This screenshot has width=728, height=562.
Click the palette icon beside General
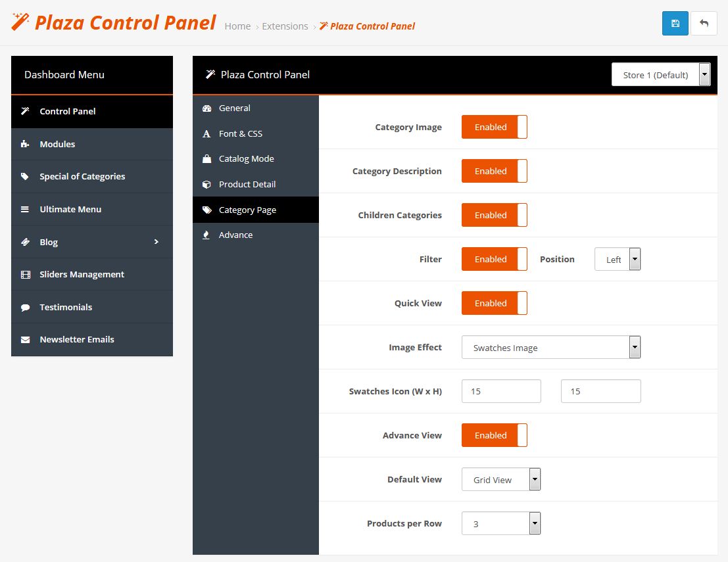(206, 108)
